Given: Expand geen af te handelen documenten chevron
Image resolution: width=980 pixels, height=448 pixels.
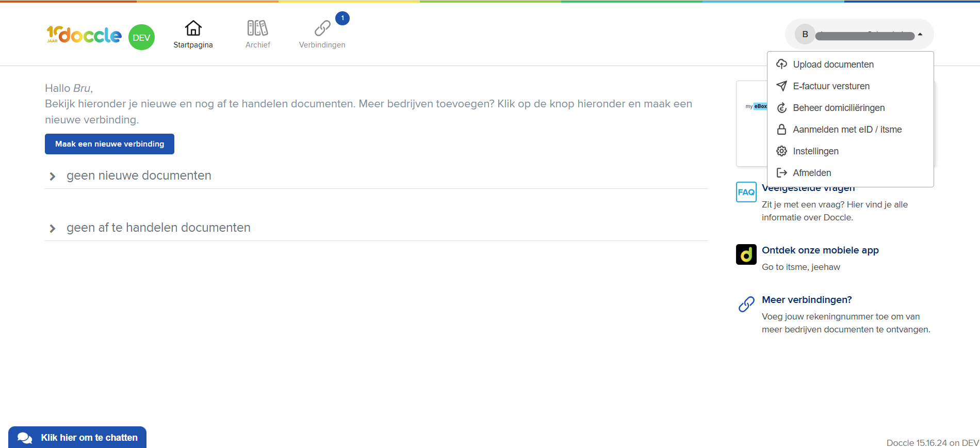Looking at the screenshot, I should click(x=52, y=229).
